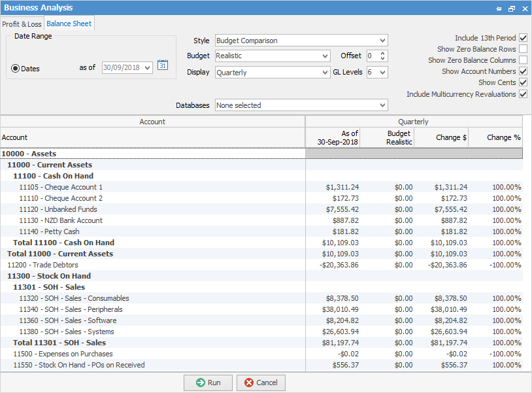Viewport: 532px width, 393px height.
Task: Click the Run button
Action: [208, 383]
